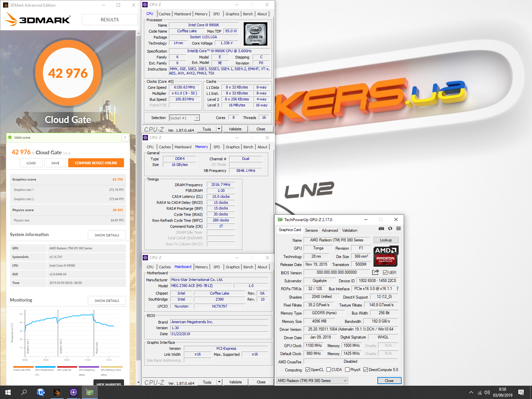Open the Tools dropdown arrow in top CPU-Z window
532x399 pixels.
[219, 129]
